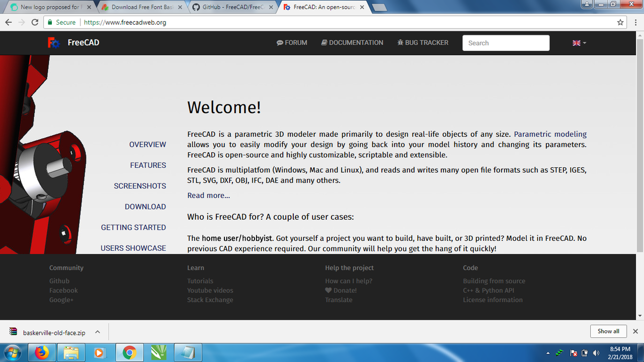This screenshot has width=644, height=362.
Task: Switch to 'New logo proposed' tab
Action: tap(49, 8)
